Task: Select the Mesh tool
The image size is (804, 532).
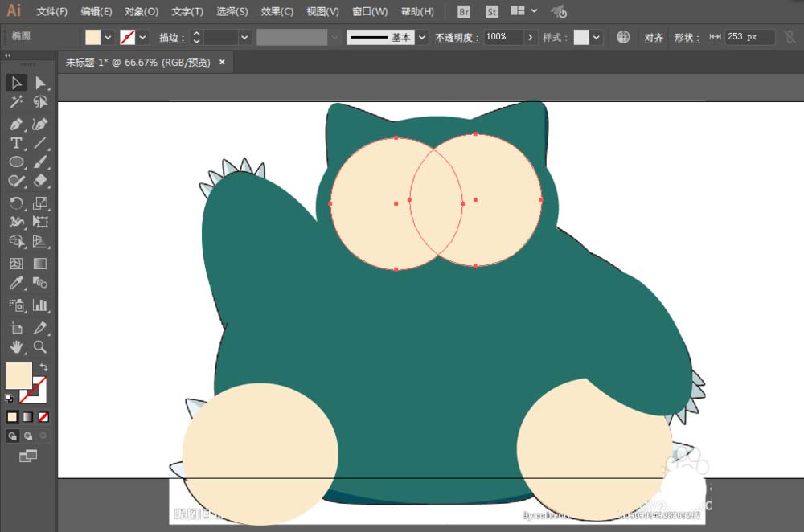Action: point(16,264)
